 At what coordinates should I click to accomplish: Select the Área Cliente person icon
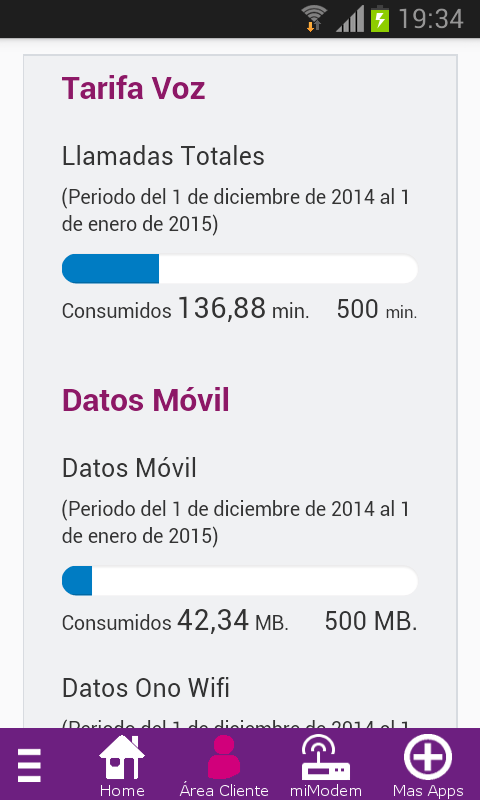[x=223, y=757]
